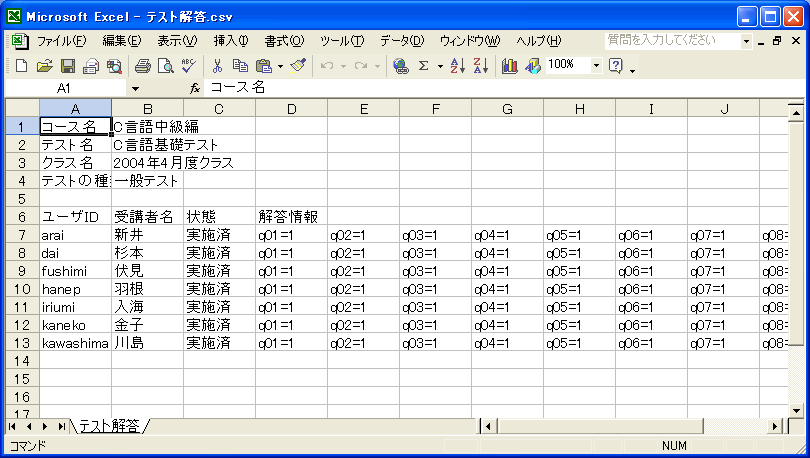The height and width of the screenshot is (458, 810).
Task: Open the ファイル(F) menu
Action: tap(61, 41)
